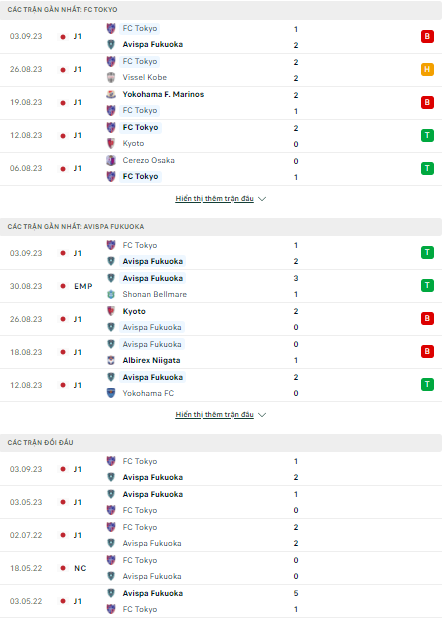Click the chevron beside Avispa's show more link

(x=262, y=415)
